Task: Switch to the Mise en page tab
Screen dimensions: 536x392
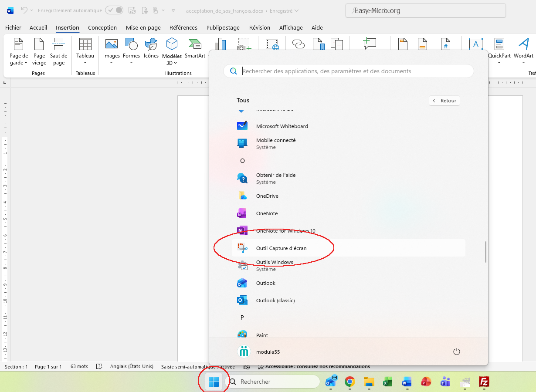Action: pos(143,28)
